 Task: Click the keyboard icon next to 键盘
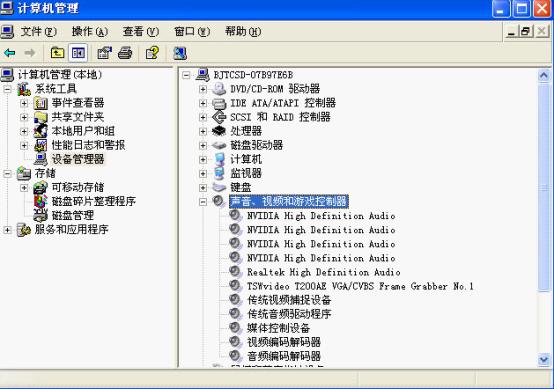point(219,187)
